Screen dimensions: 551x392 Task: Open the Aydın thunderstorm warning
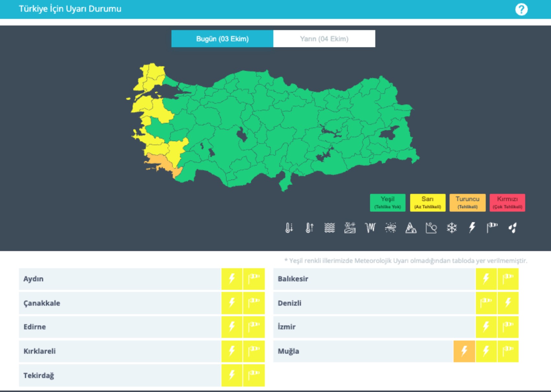232,279
